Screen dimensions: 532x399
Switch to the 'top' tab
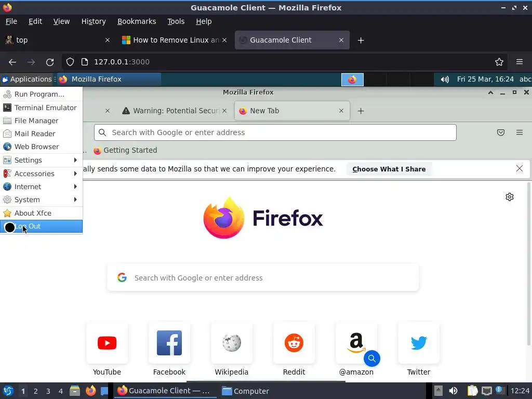(58, 41)
